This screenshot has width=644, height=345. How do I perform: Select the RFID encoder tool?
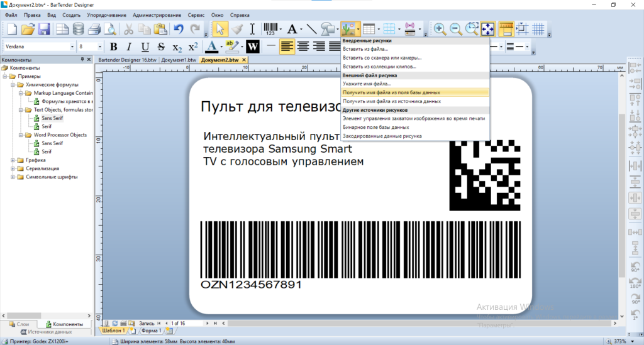410,29
